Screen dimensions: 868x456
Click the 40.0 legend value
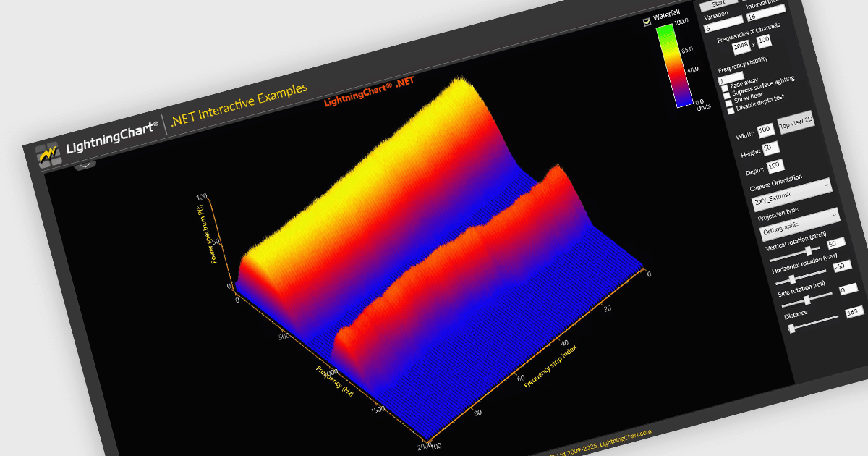[692, 69]
